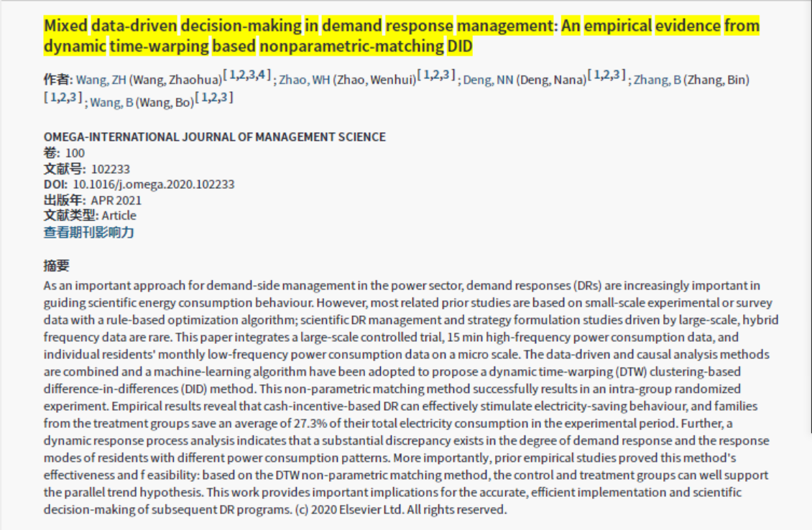Click the 卷 volume value 100
The image size is (812, 530).
click(x=75, y=153)
